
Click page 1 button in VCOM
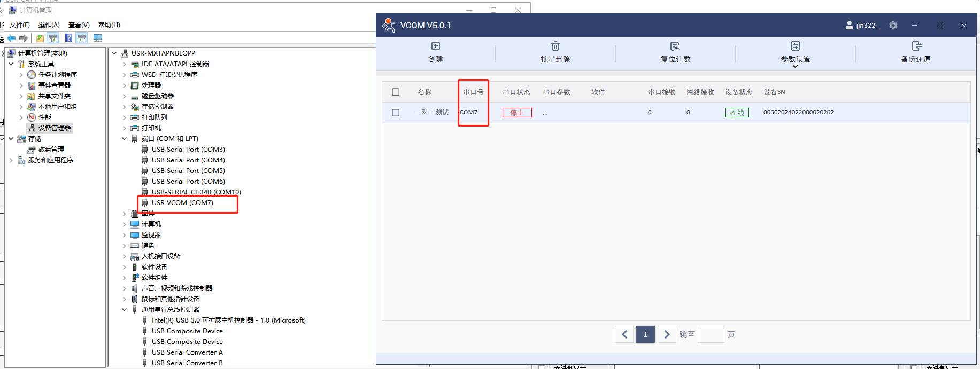click(645, 334)
